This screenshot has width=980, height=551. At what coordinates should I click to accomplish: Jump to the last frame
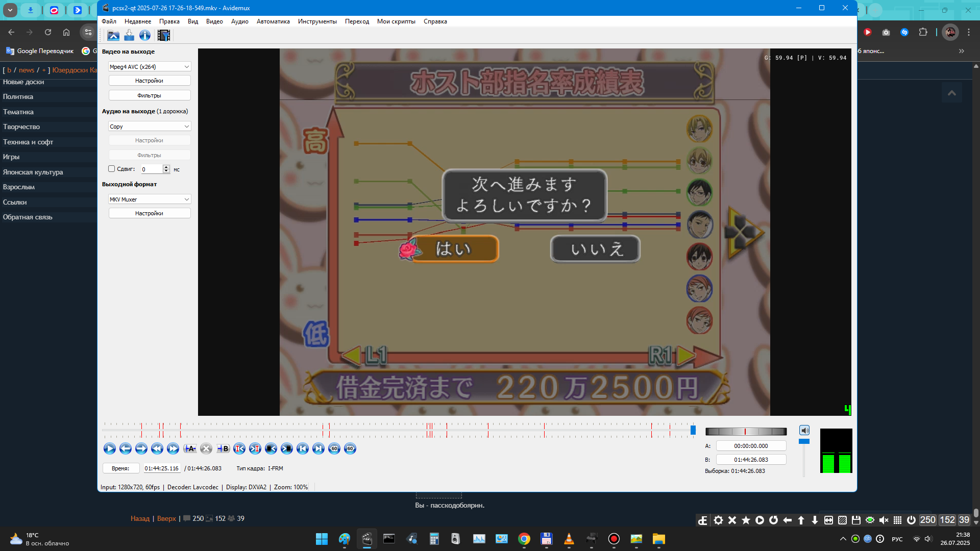[x=318, y=449]
